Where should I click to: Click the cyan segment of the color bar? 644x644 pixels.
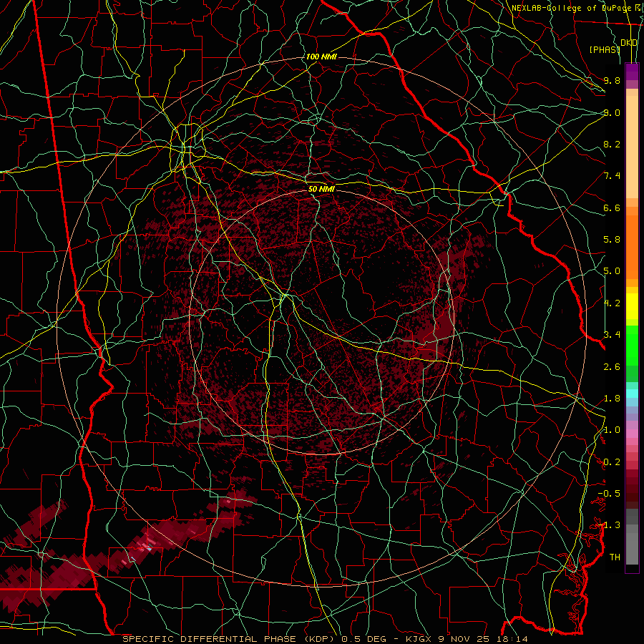click(x=632, y=394)
